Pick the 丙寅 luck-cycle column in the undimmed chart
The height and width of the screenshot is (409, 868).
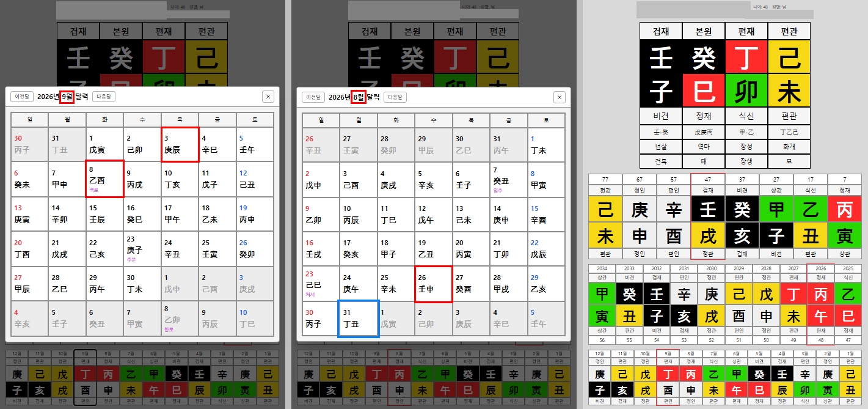point(844,216)
